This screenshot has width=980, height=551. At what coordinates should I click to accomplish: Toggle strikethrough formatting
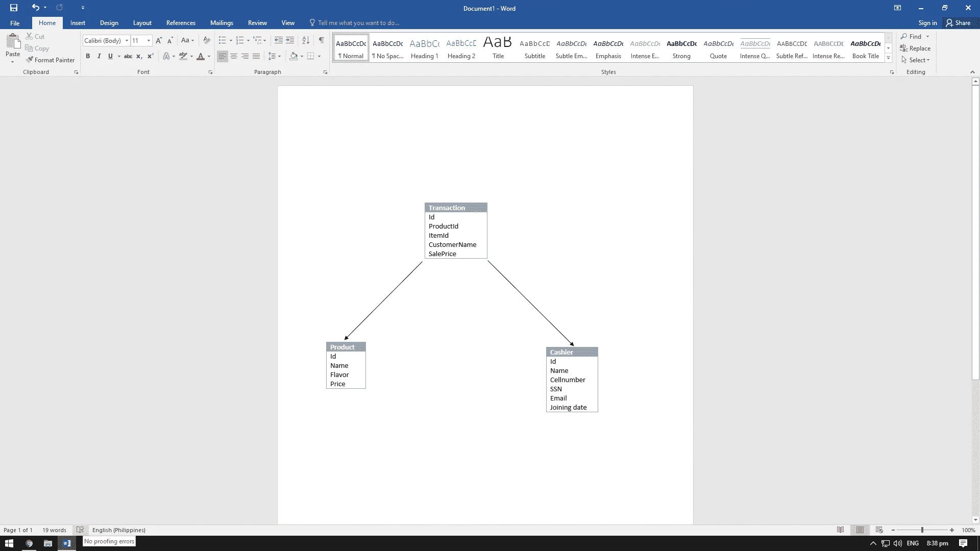click(x=128, y=56)
